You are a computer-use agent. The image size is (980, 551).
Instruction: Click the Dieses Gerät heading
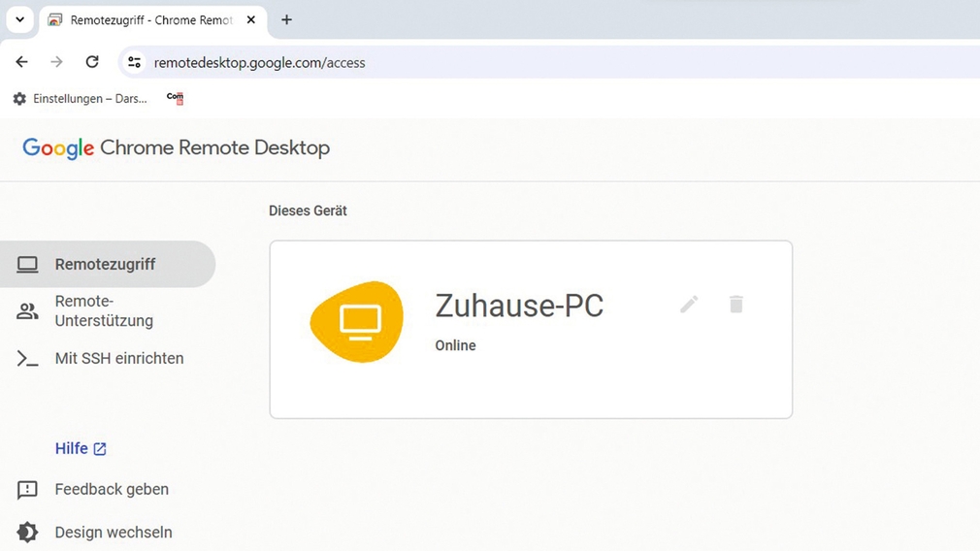(308, 211)
